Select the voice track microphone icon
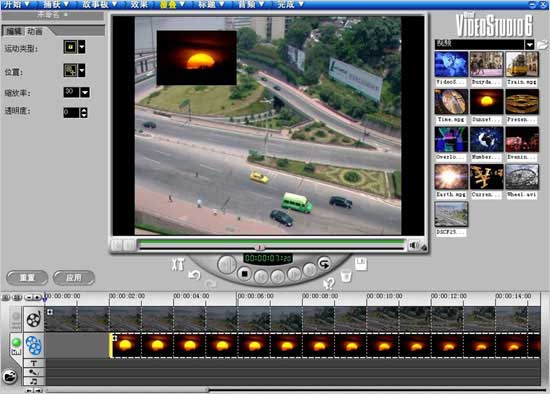The image size is (550, 394). [34, 372]
